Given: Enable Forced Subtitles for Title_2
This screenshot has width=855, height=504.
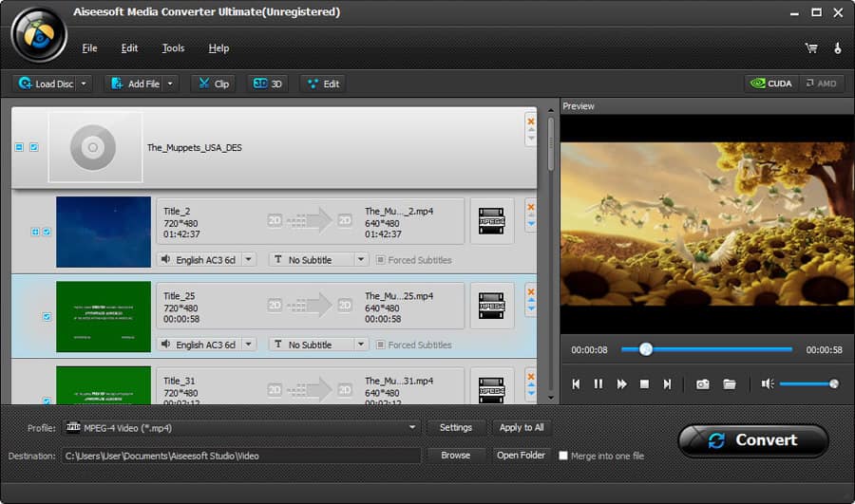Looking at the screenshot, I should (381, 260).
